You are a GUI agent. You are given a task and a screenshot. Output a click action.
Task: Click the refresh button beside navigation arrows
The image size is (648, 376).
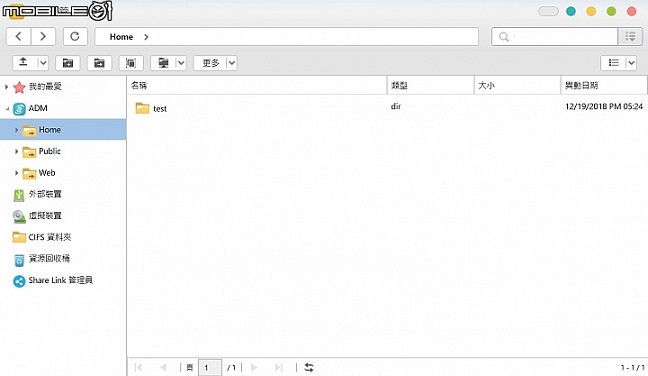coord(75,36)
